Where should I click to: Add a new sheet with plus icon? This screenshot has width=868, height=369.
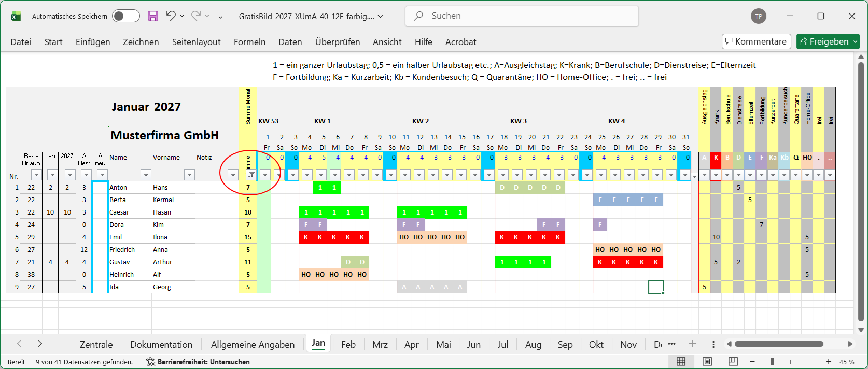(692, 344)
